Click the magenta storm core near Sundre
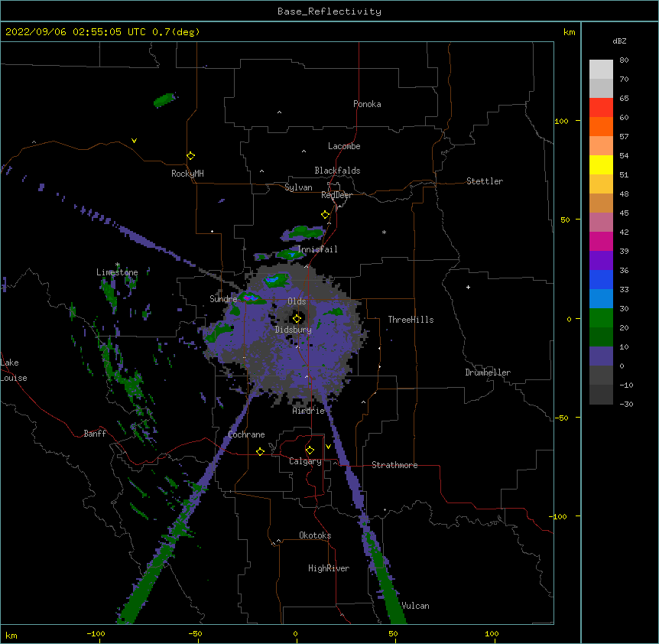The image size is (659, 644). (x=248, y=298)
